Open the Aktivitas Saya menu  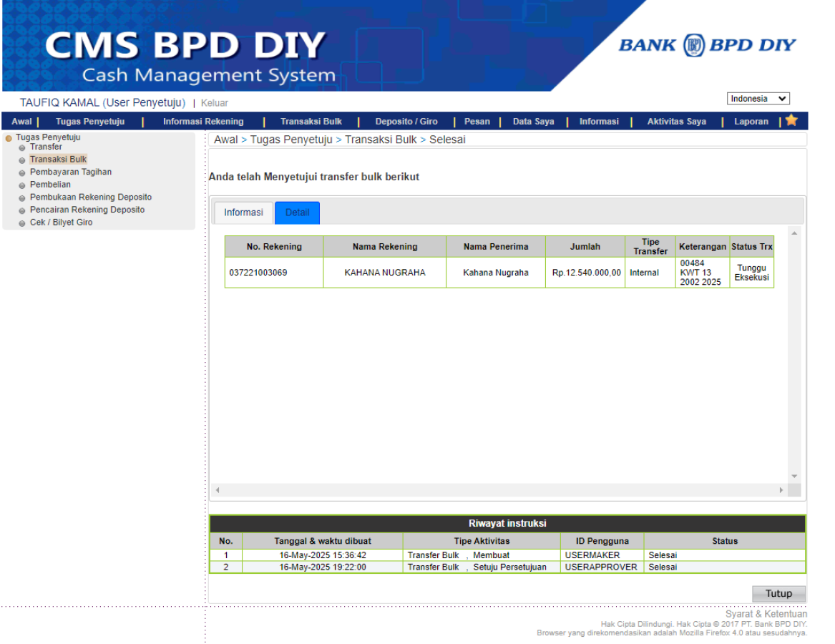point(676,122)
